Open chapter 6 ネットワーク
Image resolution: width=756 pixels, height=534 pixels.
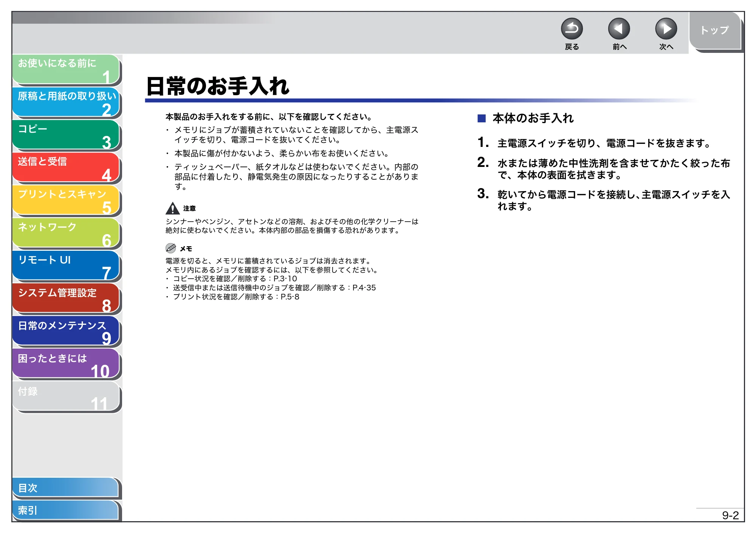66,233
